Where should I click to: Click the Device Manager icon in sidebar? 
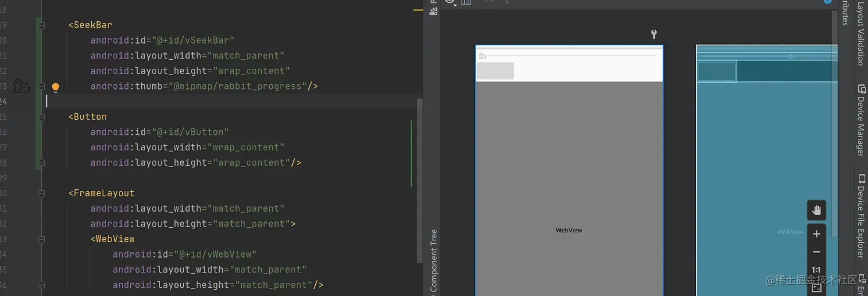tap(861, 89)
